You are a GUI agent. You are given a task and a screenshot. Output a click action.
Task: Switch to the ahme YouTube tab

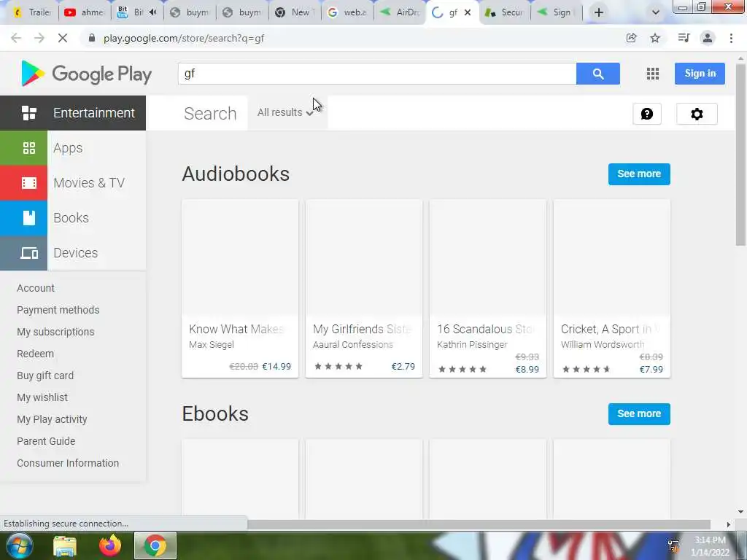point(85,12)
